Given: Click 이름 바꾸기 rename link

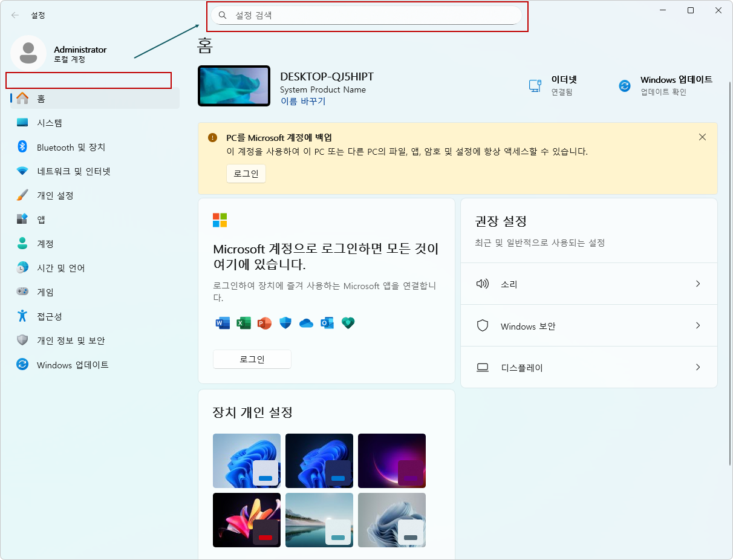Looking at the screenshot, I should tap(303, 101).
